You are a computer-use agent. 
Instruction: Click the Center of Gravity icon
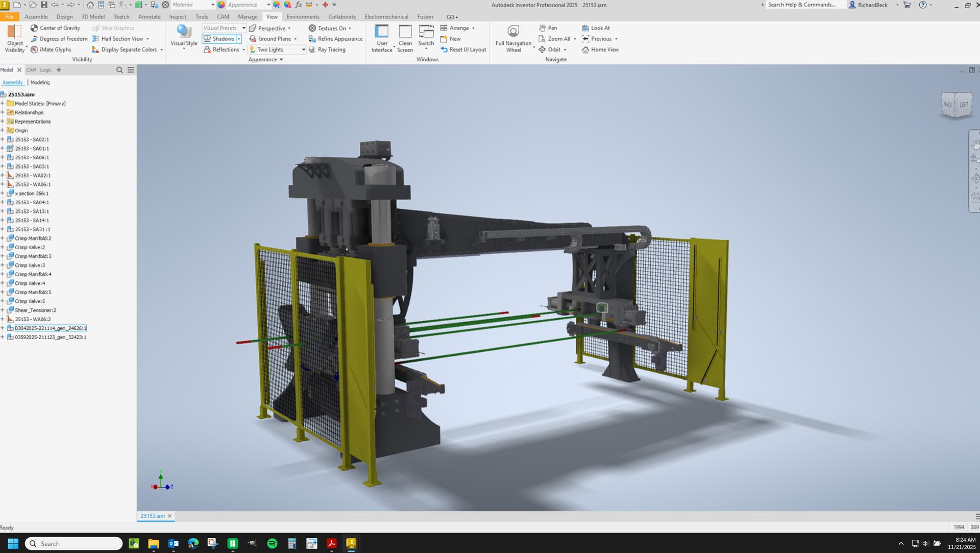[34, 28]
